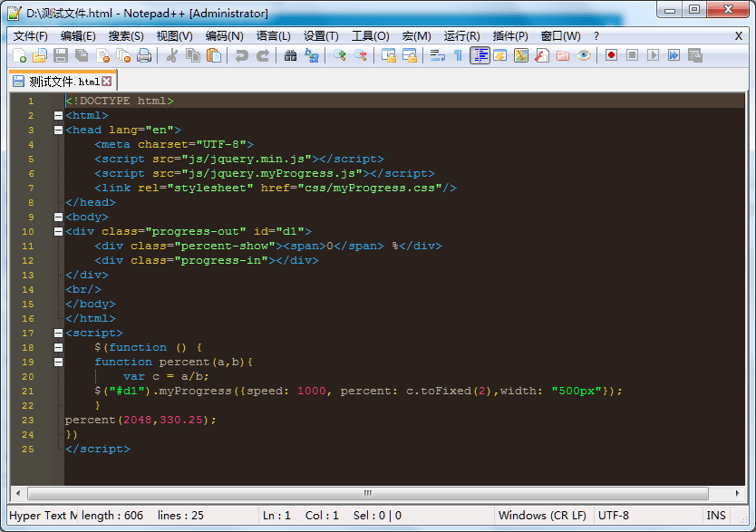Toggle synchronize horizontal scrolling icon
Viewport: 756px width, 532px height.
pyautogui.click(x=410, y=55)
